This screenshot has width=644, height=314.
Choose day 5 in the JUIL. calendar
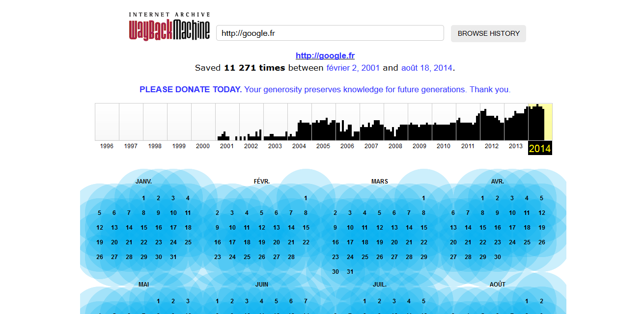(x=423, y=301)
